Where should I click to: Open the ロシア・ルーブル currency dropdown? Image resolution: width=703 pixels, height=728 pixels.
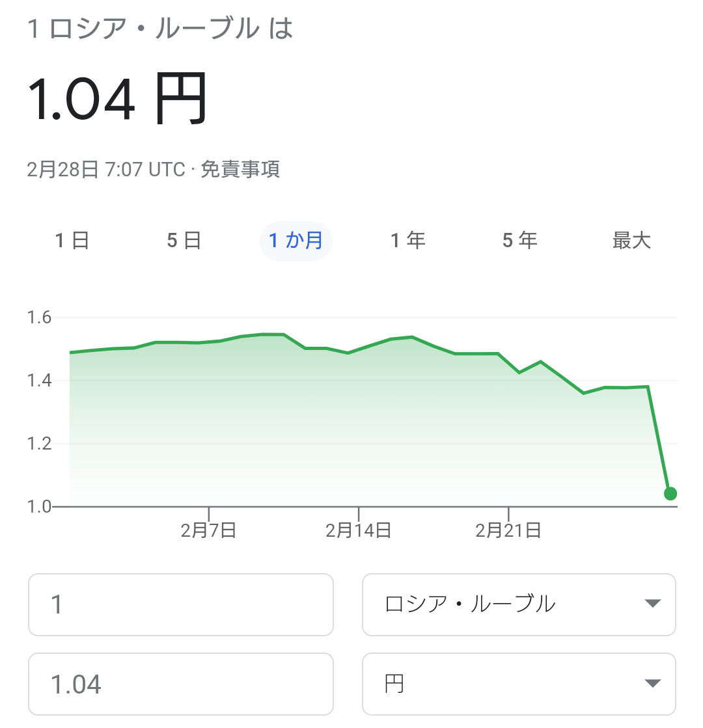(519, 604)
